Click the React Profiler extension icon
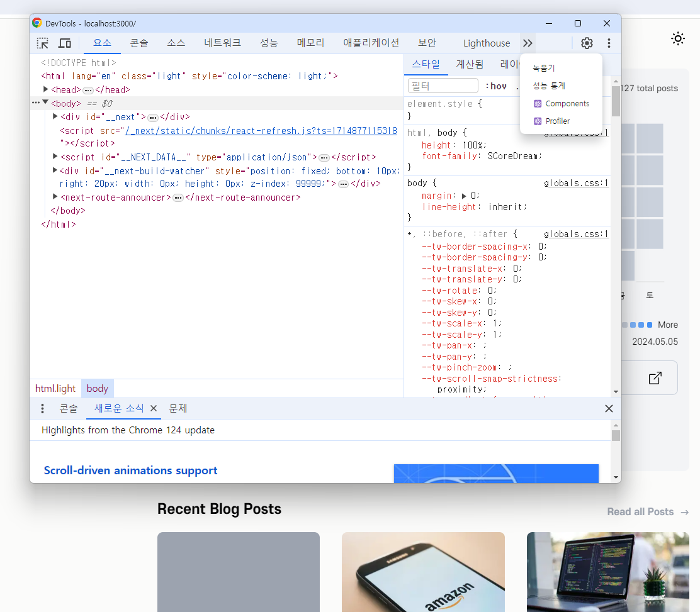Image resolution: width=700 pixels, height=612 pixels. 538,121
